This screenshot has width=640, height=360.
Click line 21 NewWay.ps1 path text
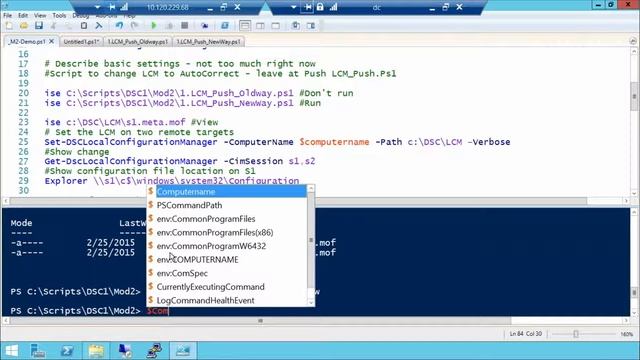(x=180, y=103)
